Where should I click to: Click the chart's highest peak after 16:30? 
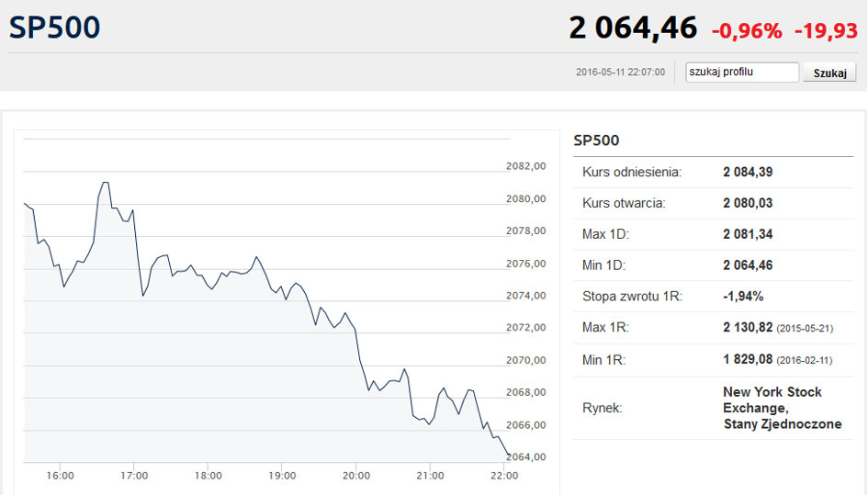106,182
